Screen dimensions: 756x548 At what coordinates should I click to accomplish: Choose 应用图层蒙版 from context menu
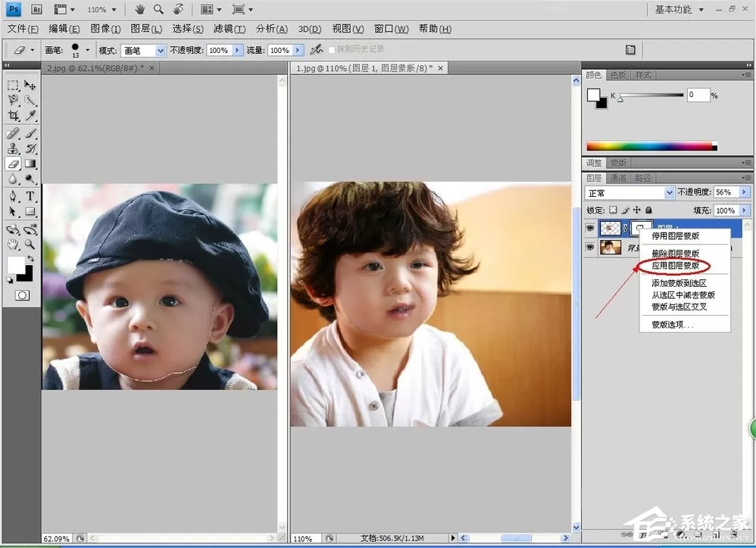[x=676, y=266]
